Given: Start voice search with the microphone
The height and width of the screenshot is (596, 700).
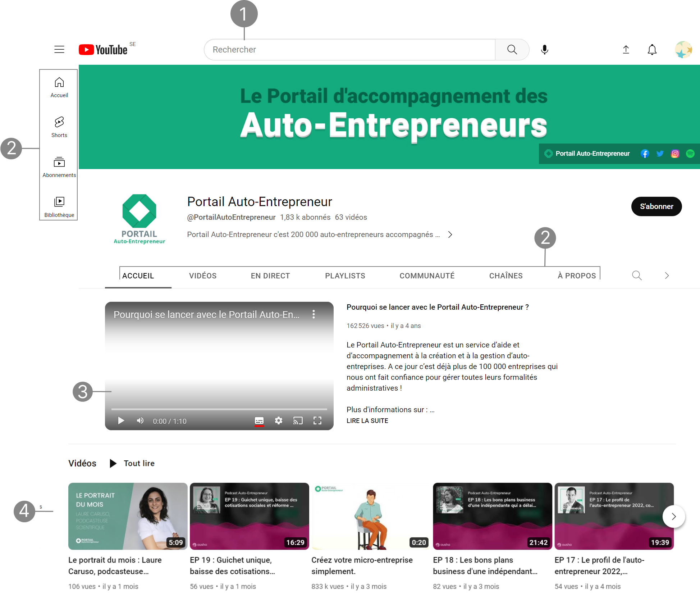Looking at the screenshot, I should click(x=545, y=50).
